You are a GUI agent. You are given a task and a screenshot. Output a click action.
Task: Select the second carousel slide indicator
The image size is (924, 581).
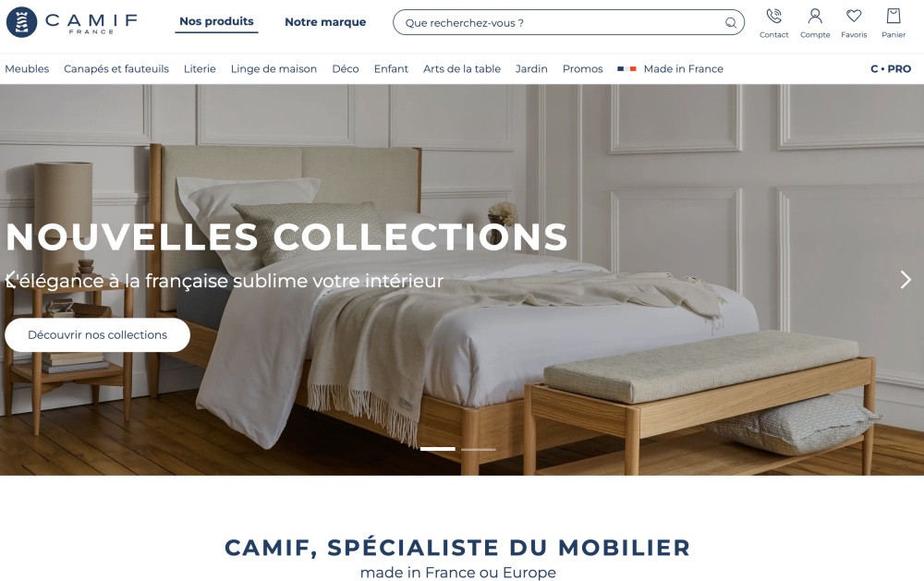(x=478, y=449)
